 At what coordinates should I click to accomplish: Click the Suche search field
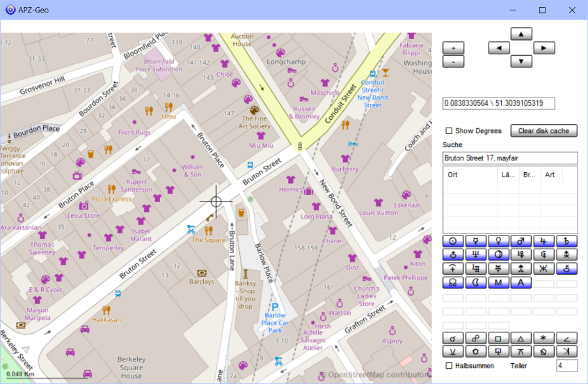click(x=510, y=158)
